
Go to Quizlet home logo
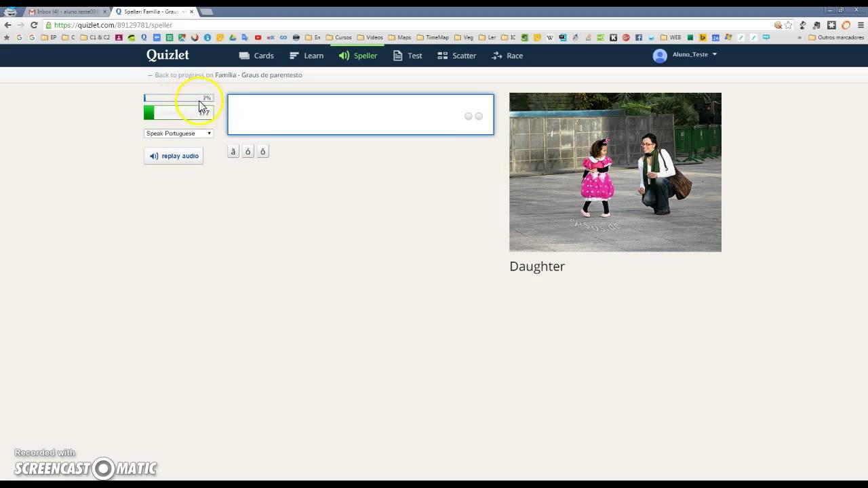[x=167, y=55]
